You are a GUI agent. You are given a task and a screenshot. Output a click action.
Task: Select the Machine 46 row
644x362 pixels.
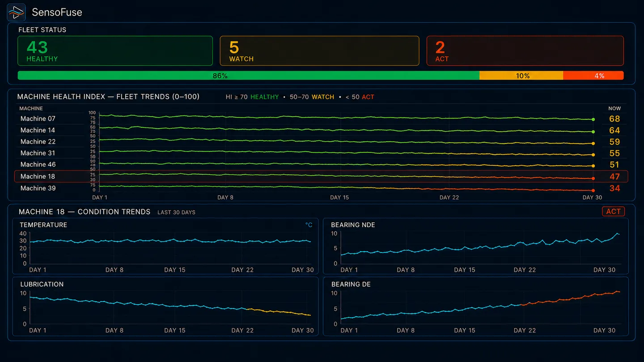(x=321, y=164)
